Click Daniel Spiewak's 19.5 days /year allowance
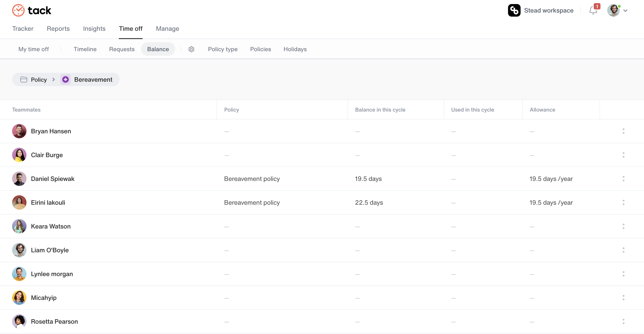Image resolution: width=644 pixels, height=334 pixels. (551, 179)
